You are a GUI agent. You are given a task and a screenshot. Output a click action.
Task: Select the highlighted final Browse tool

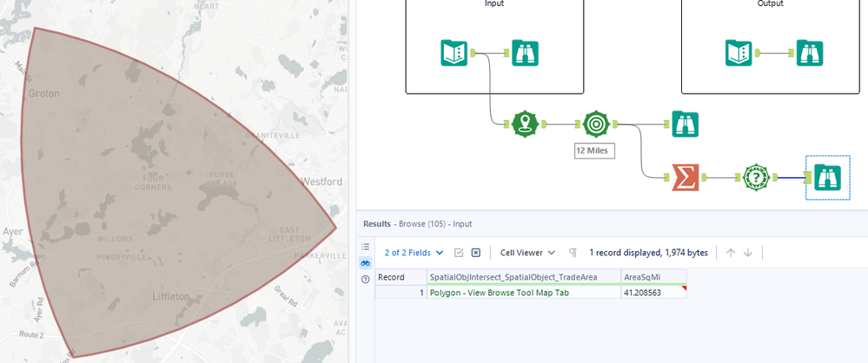coord(827,178)
